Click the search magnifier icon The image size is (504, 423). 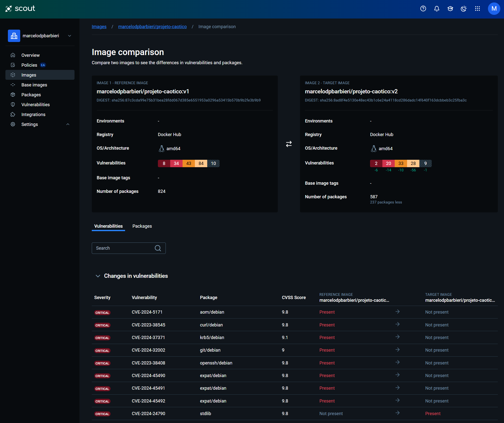coord(158,248)
